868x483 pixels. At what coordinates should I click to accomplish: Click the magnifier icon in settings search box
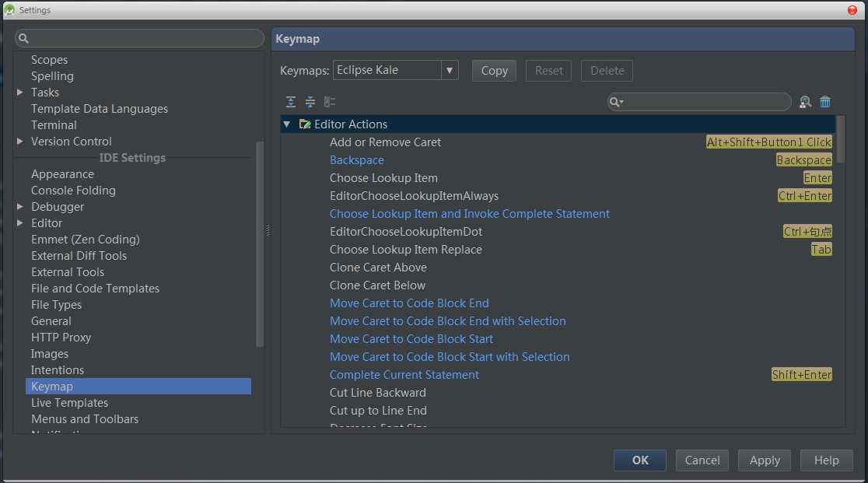[23, 38]
